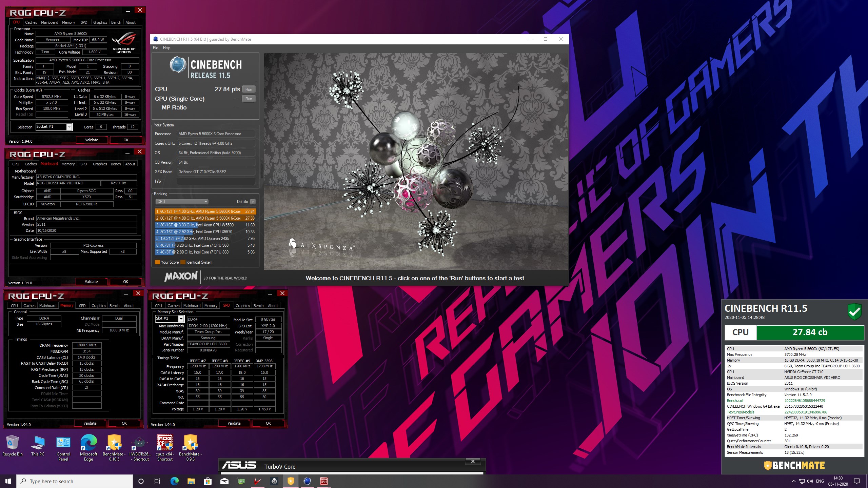Open the volume control in system tray
The height and width of the screenshot is (488, 868).
point(810,481)
